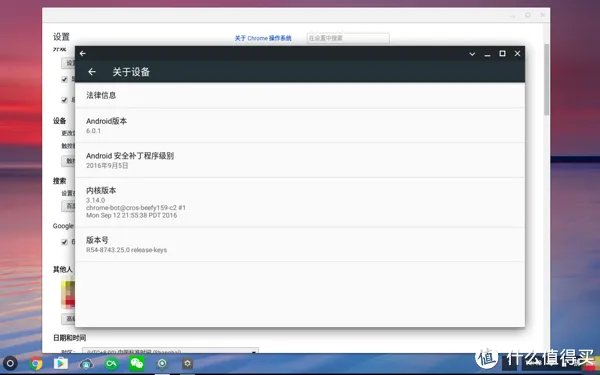Select the Android 安全补丁程序级别 row

click(x=300, y=160)
